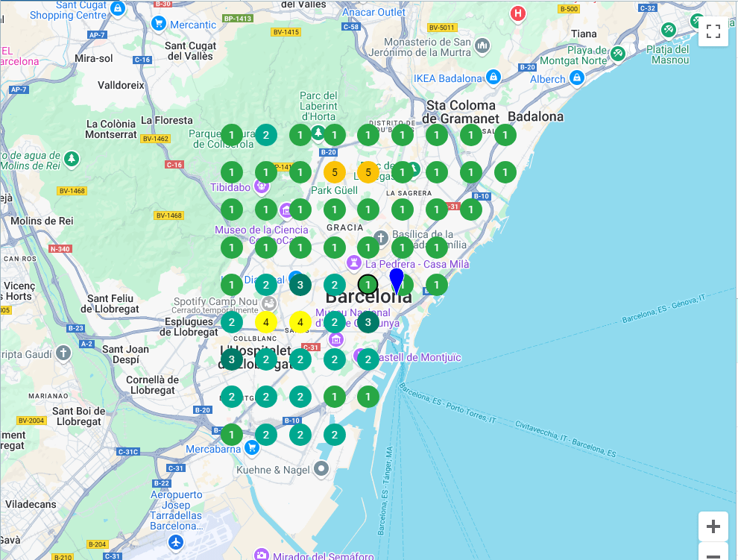Click the beach umbrella icon at Playa de Montgat Norte
738x560 pixels.
(618, 54)
